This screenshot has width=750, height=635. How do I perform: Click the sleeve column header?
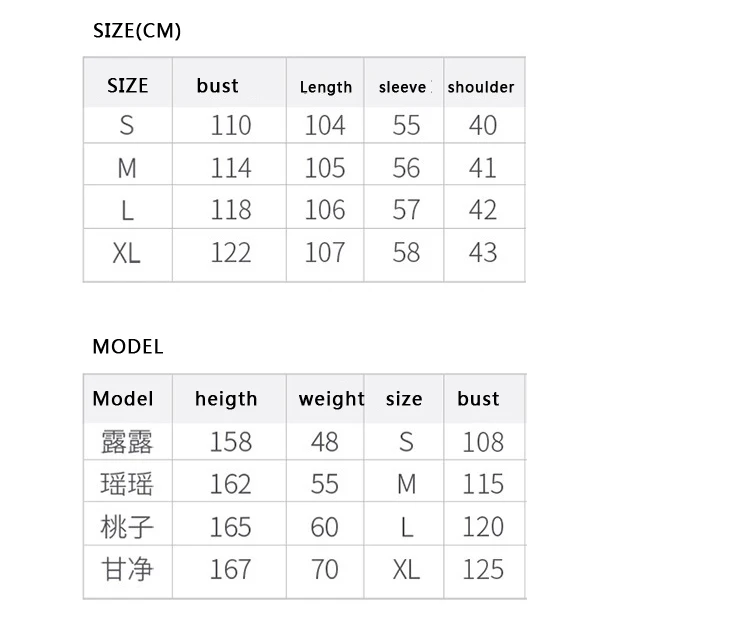pyautogui.click(x=402, y=87)
